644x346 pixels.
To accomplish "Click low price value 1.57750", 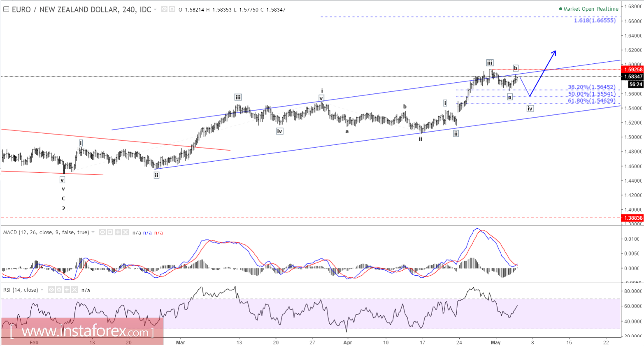I will click(248, 9).
